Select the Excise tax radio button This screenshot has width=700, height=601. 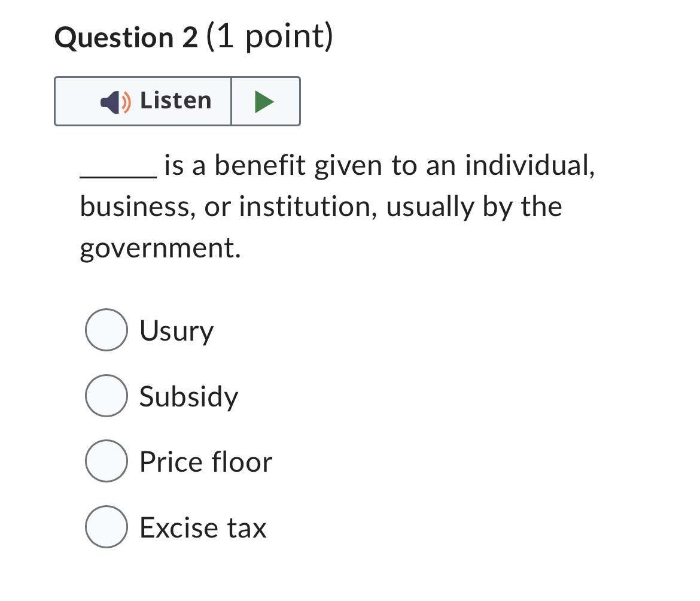pos(106,527)
